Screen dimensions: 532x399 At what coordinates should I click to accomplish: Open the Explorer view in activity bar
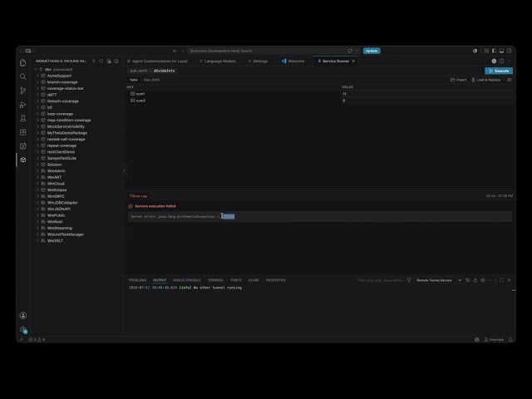point(23,63)
